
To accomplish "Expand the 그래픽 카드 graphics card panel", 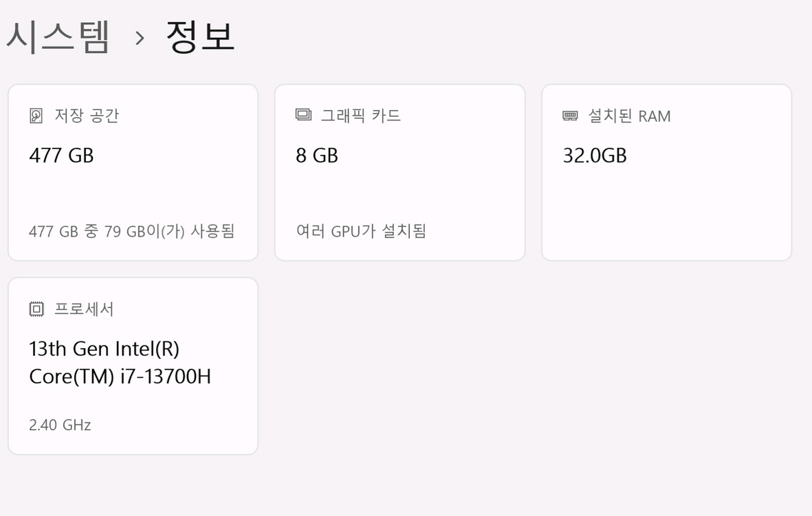I will click(x=399, y=172).
